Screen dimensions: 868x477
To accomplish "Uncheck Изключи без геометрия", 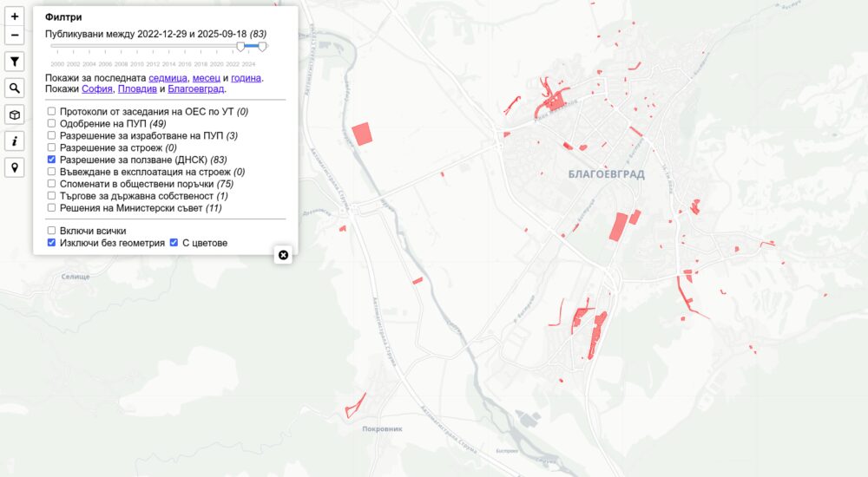I will pos(51,242).
